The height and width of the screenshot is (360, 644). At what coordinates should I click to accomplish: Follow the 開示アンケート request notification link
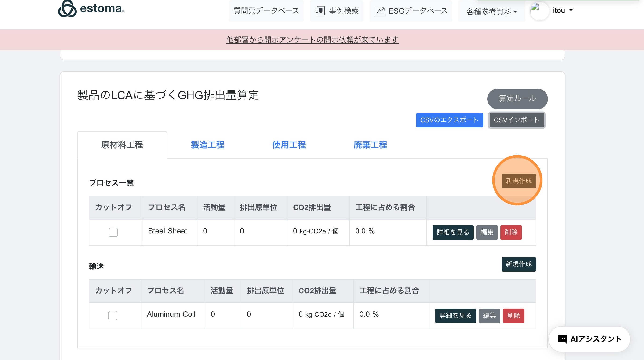(312, 40)
